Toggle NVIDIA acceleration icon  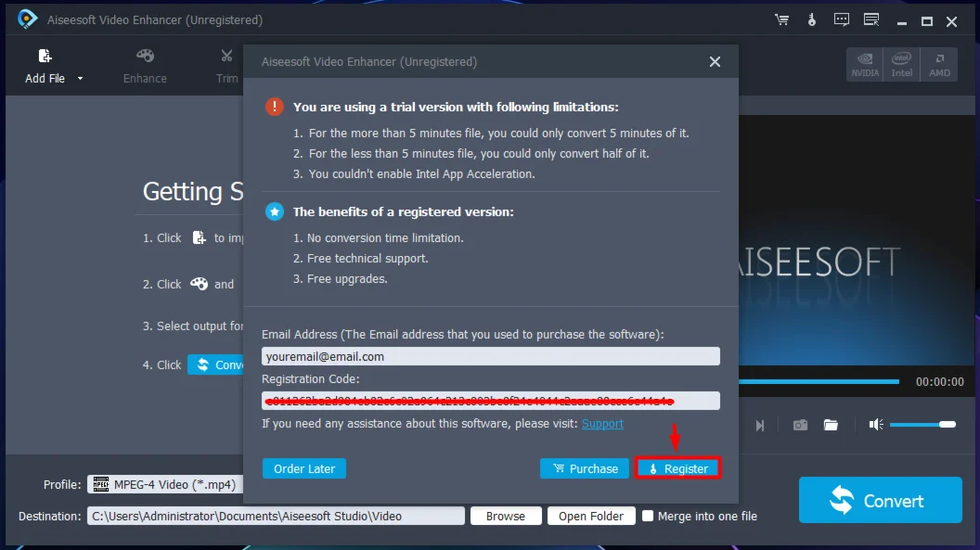pyautogui.click(x=865, y=64)
